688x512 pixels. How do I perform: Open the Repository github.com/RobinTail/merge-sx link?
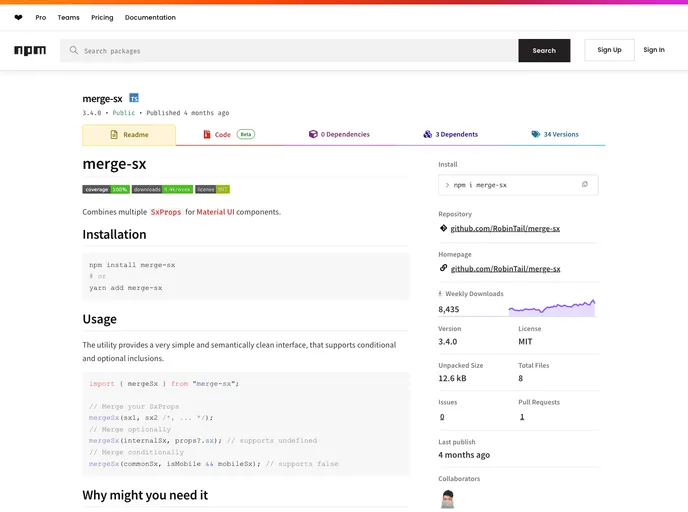point(505,229)
